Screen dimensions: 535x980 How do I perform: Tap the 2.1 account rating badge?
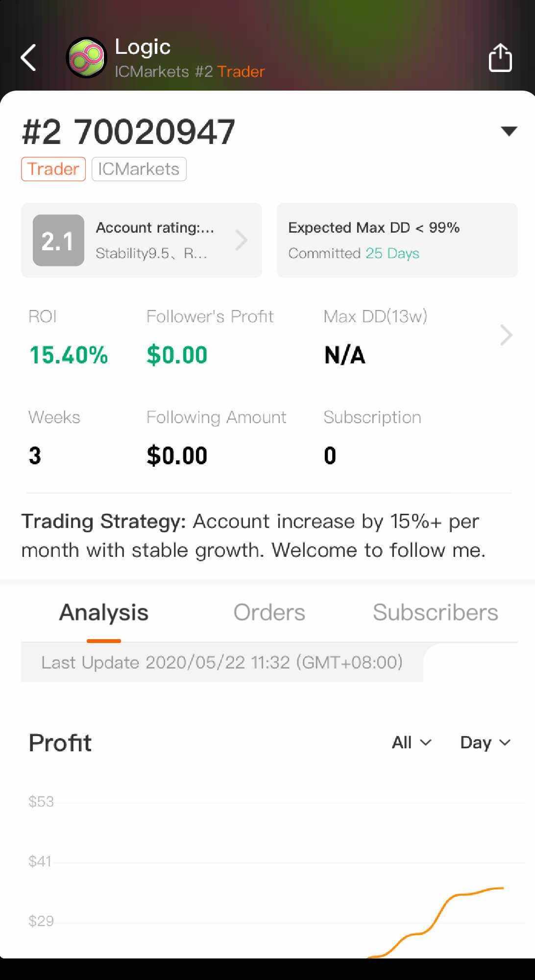[x=58, y=240]
